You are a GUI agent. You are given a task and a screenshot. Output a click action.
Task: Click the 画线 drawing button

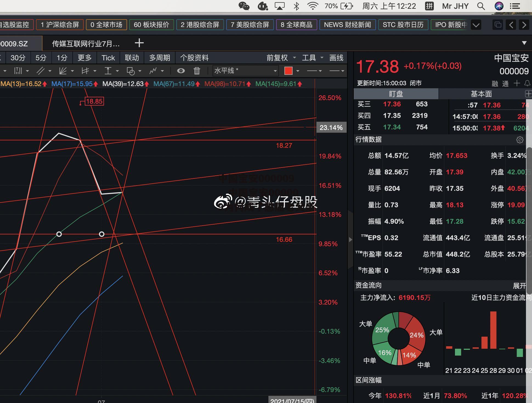pyautogui.click(x=336, y=58)
